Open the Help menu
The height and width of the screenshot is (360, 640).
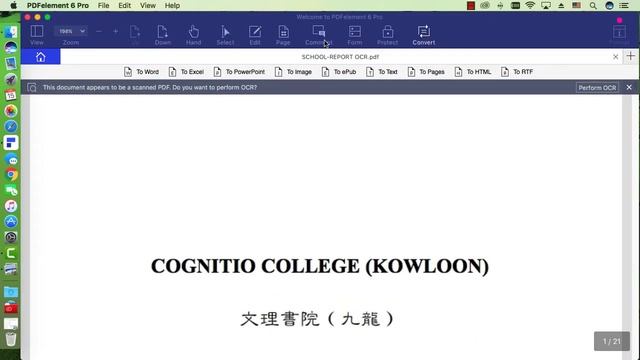click(x=172, y=6)
